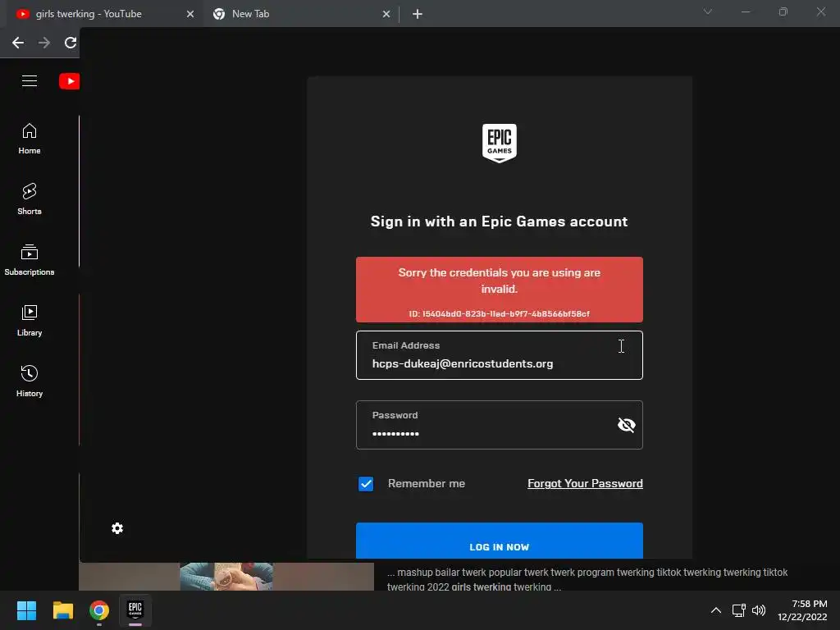Open Shorts in YouTube sidebar

pos(30,199)
